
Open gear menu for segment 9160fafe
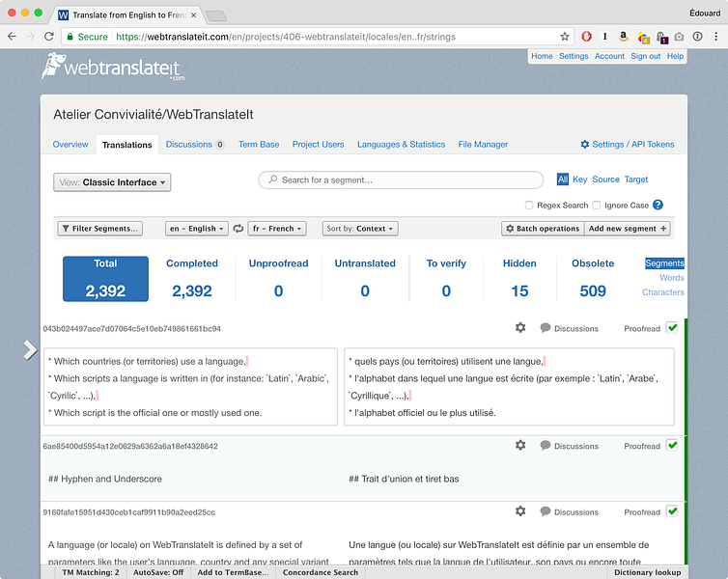point(520,511)
